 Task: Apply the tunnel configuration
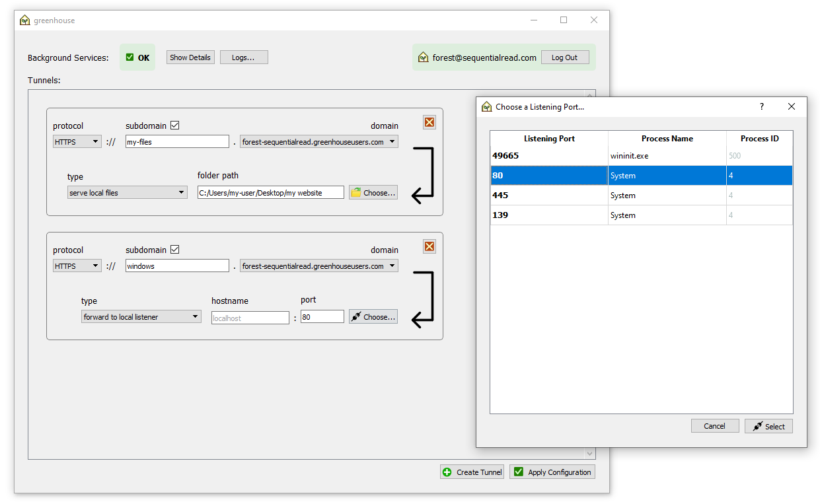pyautogui.click(x=552, y=472)
